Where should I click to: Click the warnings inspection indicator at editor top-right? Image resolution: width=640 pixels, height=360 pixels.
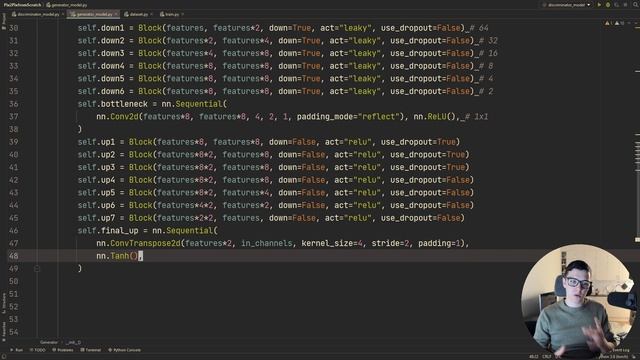point(616,23)
